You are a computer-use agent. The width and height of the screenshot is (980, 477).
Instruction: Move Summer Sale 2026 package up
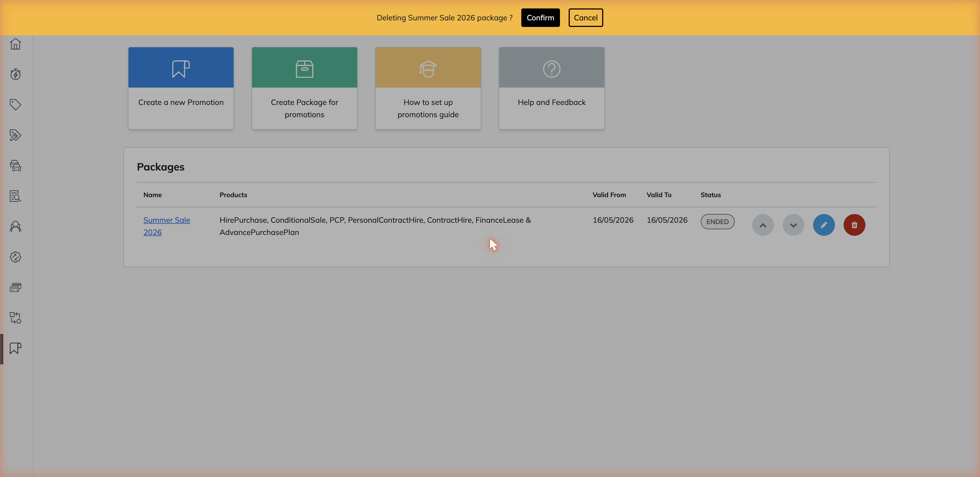click(x=763, y=225)
